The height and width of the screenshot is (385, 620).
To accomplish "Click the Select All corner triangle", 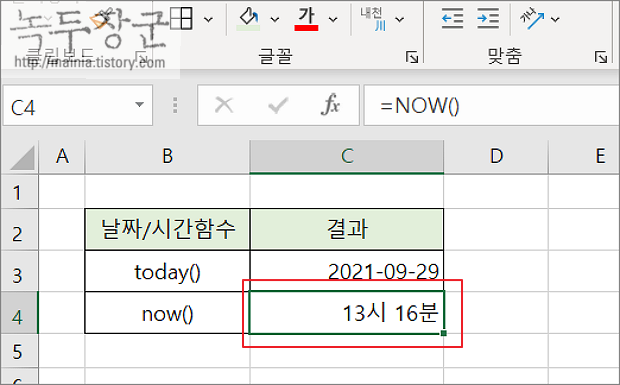I will click(21, 157).
